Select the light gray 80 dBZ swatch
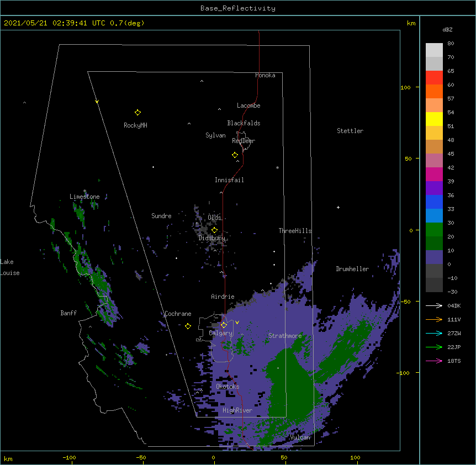The height and width of the screenshot is (465, 476). click(x=434, y=50)
